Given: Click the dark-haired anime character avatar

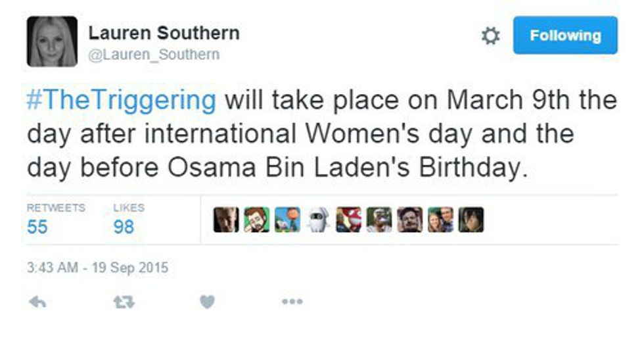Looking at the screenshot, I should point(471,220).
